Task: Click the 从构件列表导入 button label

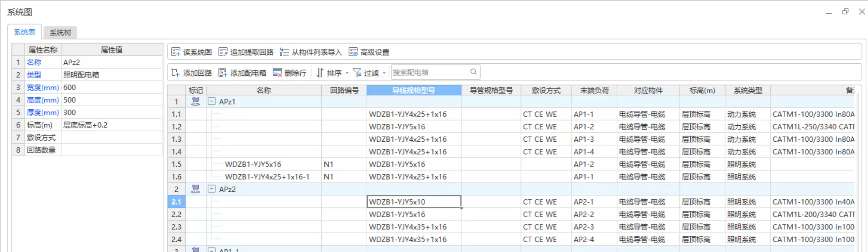Action: [317, 52]
